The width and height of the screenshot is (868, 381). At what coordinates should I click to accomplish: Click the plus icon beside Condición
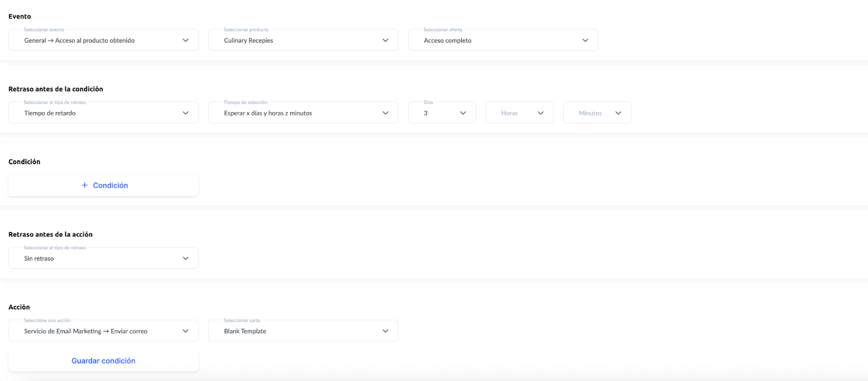85,185
